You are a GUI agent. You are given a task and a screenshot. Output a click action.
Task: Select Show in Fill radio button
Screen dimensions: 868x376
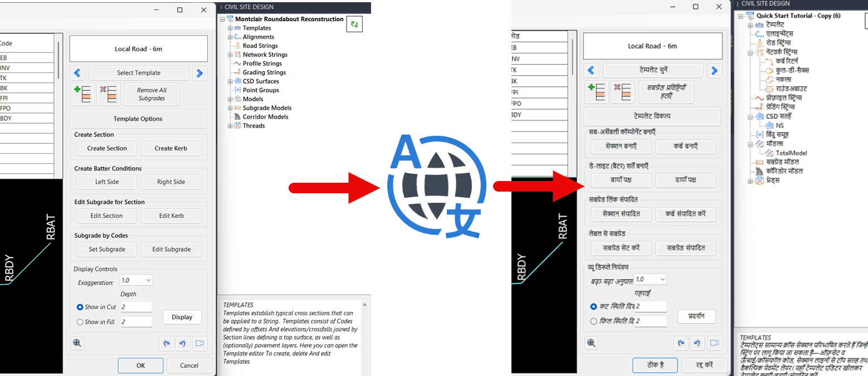pos(80,322)
